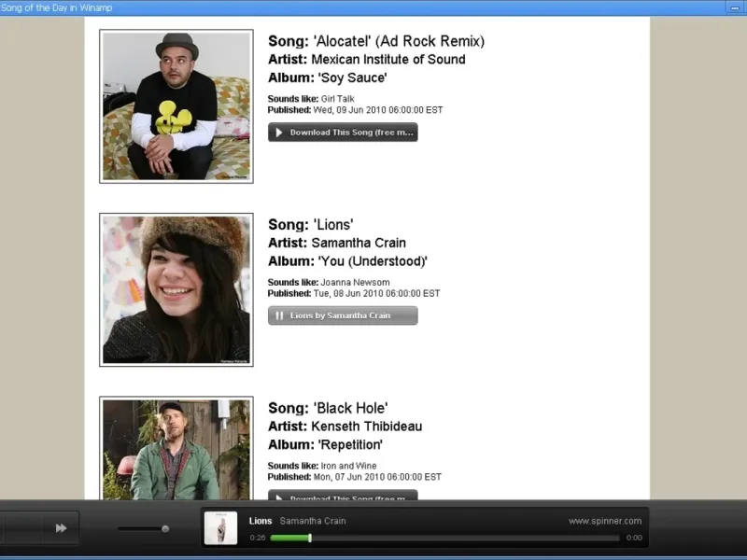Open Kenseth Thibideau photo thumbnail
The height and width of the screenshot is (560, 747).
tap(176, 448)
